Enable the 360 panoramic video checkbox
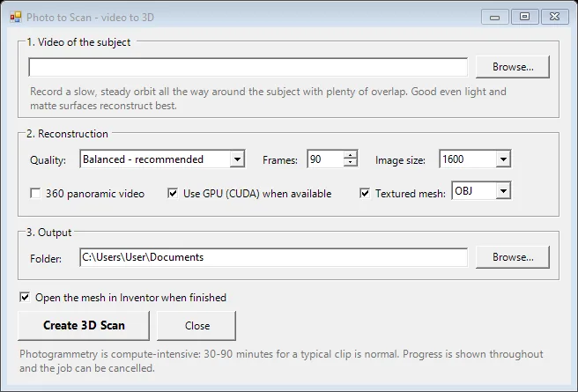 pos(35,194)
